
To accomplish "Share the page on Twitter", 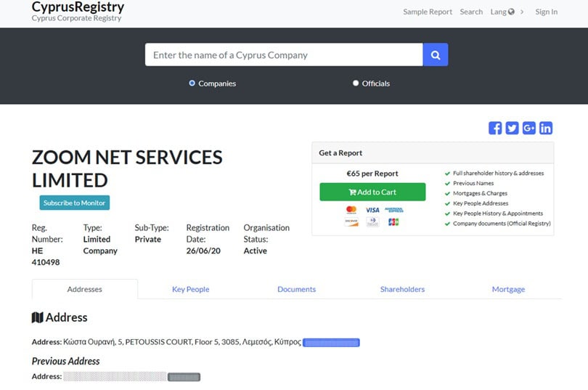I will [512, 128].
